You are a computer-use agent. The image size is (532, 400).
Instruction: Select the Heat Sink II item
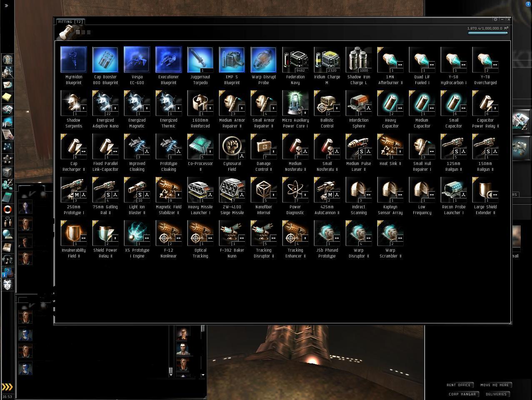[x=390, y=152]
